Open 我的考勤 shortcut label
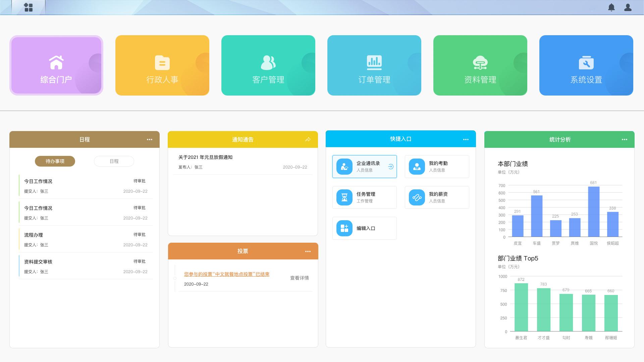Image resolution: width=644 pixels, height=362 pixels. click(x=438, y=163)
